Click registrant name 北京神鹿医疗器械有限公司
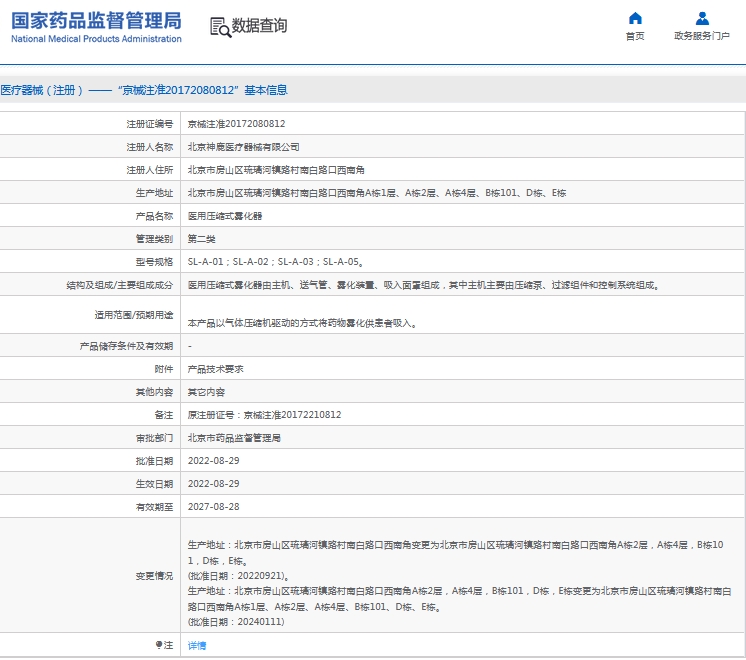The image size is (746, 660). [244, 147]
